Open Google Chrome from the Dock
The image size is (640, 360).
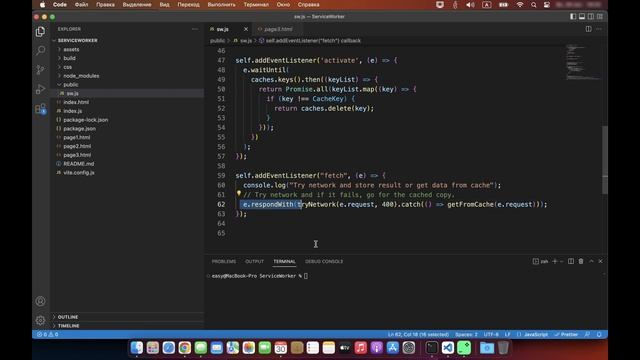pyautogui.click(x=184, y=348)
